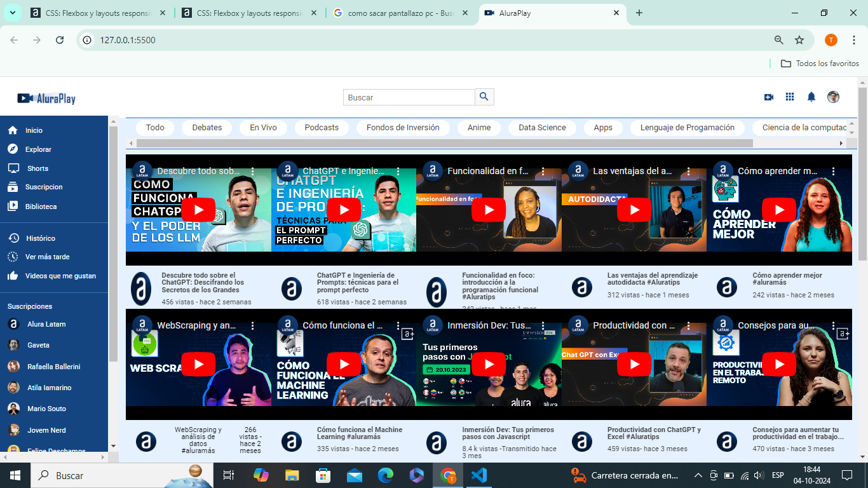This screenshot has height=488, width=868.
Task: Click the AluraPlay logo
Action: click(46, 98)
